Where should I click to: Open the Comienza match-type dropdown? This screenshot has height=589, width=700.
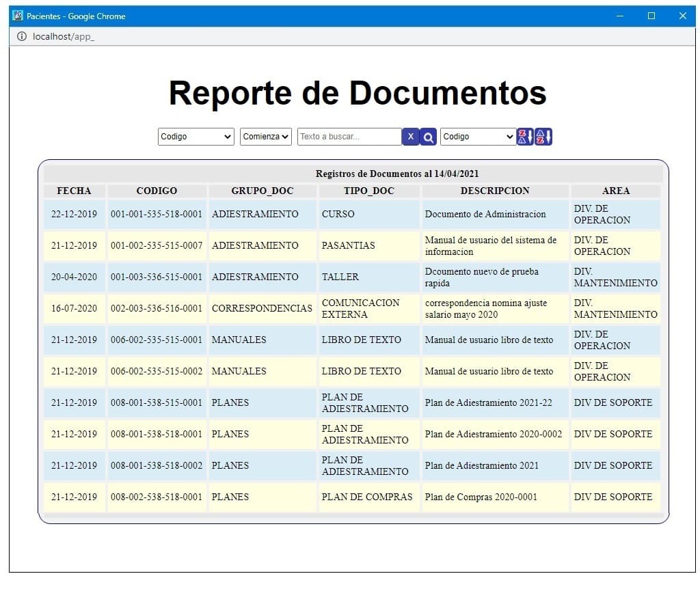pyautogui.click(x=266, y=137)
